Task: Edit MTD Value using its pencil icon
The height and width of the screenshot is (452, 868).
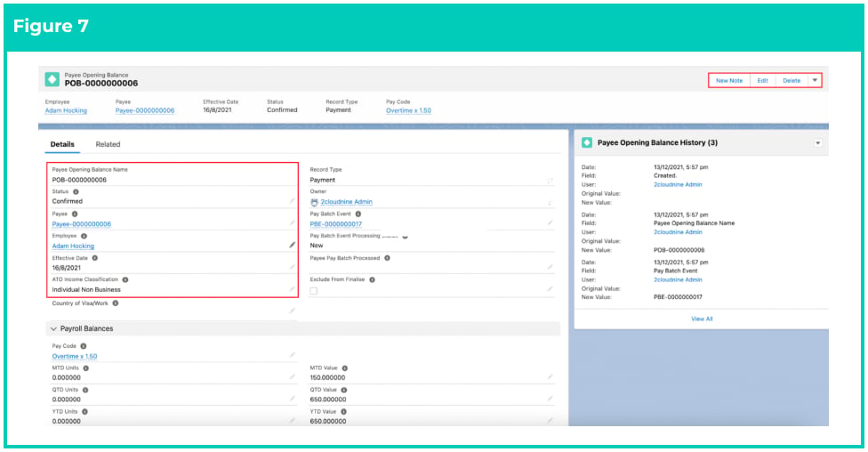Action: (550, 376)
